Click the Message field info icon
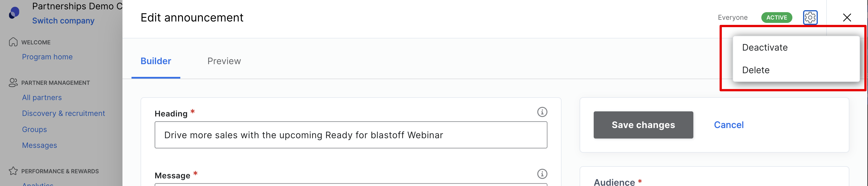 542,174
